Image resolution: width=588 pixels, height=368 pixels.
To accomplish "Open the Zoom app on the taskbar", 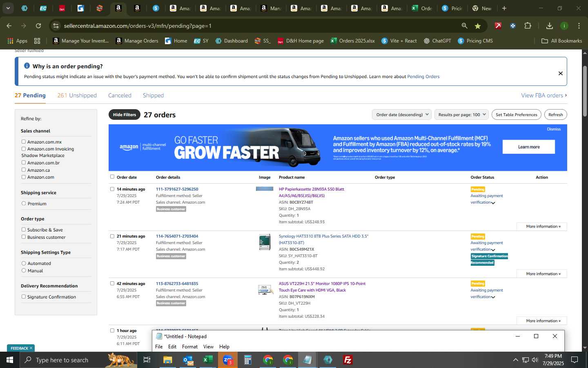I will click(227, 360).
